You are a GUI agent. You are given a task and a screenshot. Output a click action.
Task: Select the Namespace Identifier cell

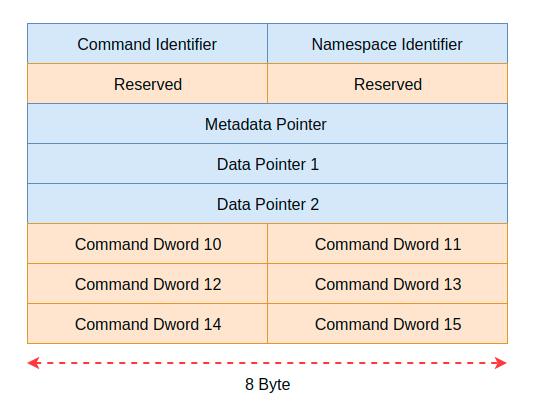pos(387,44)
